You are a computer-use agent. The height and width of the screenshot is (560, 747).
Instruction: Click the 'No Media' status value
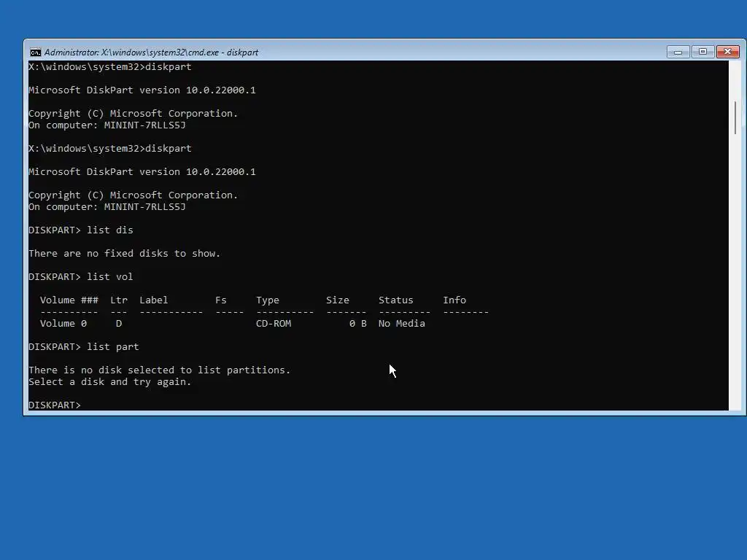402,323
